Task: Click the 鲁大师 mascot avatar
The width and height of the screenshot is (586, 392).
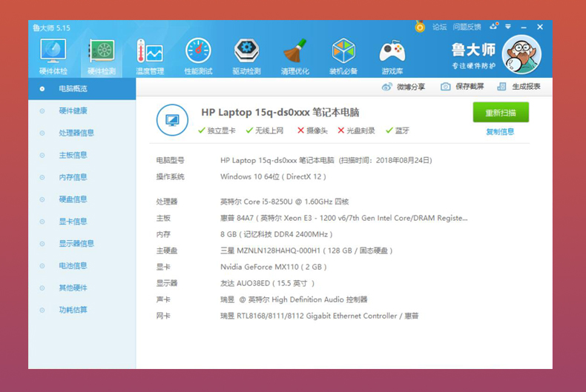Action: click(521, 55)
